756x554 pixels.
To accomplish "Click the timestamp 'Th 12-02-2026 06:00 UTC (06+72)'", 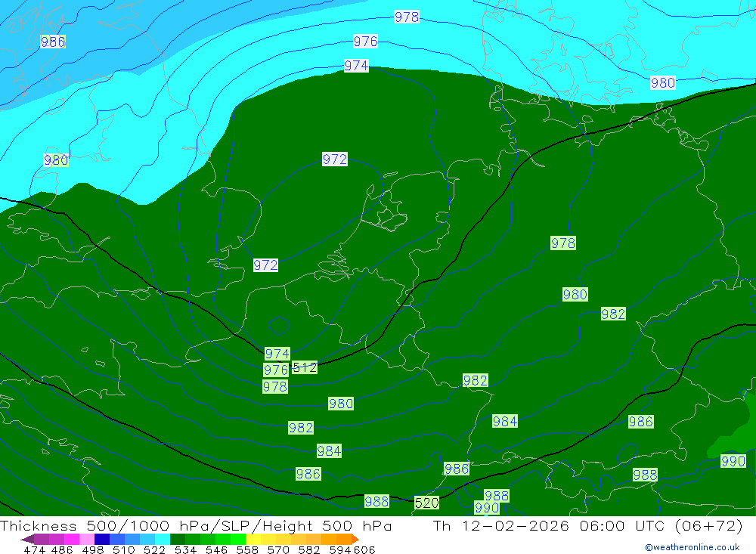I will tap(587, 526).
